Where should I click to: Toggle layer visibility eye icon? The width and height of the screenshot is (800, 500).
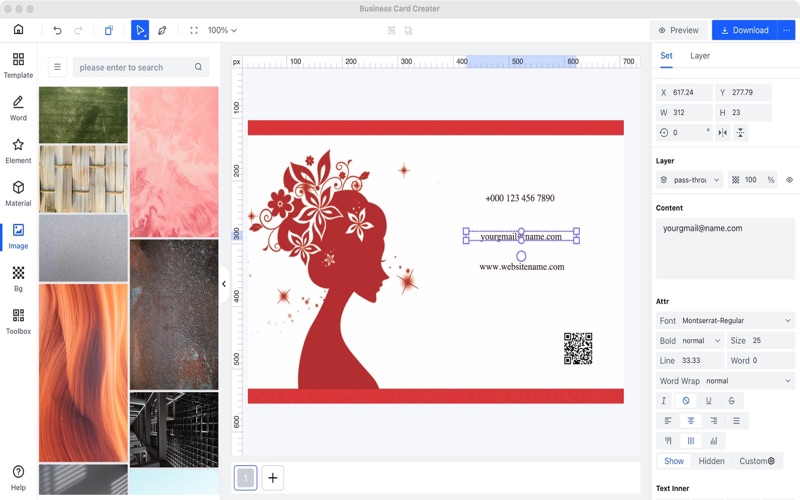coord(789,180)
